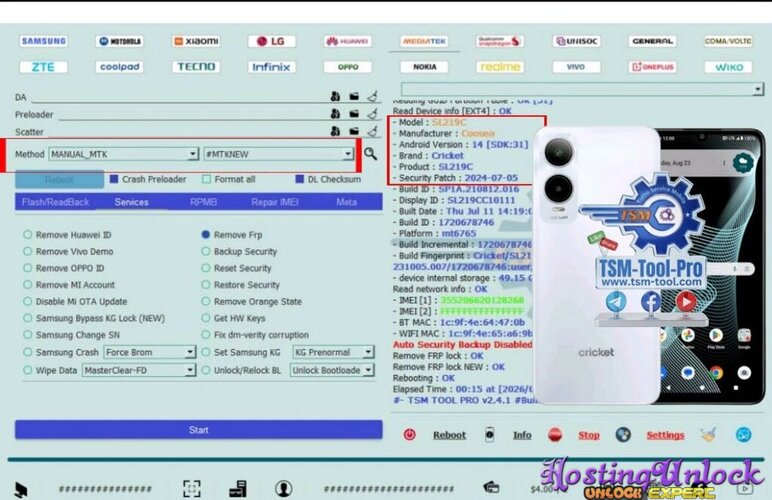772x500 pixels.
Task: Click the Reboot link at the bottom
Action: pos(449,435)
